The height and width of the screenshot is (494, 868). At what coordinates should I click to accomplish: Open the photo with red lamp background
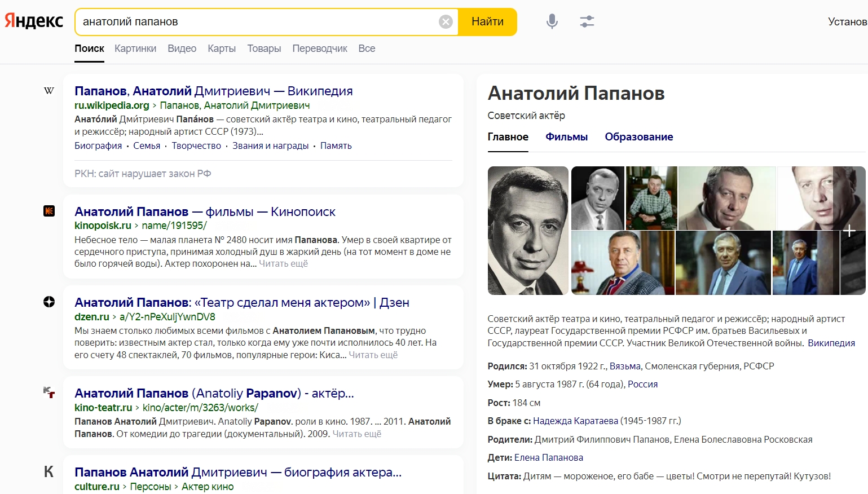tap(623, 263)
